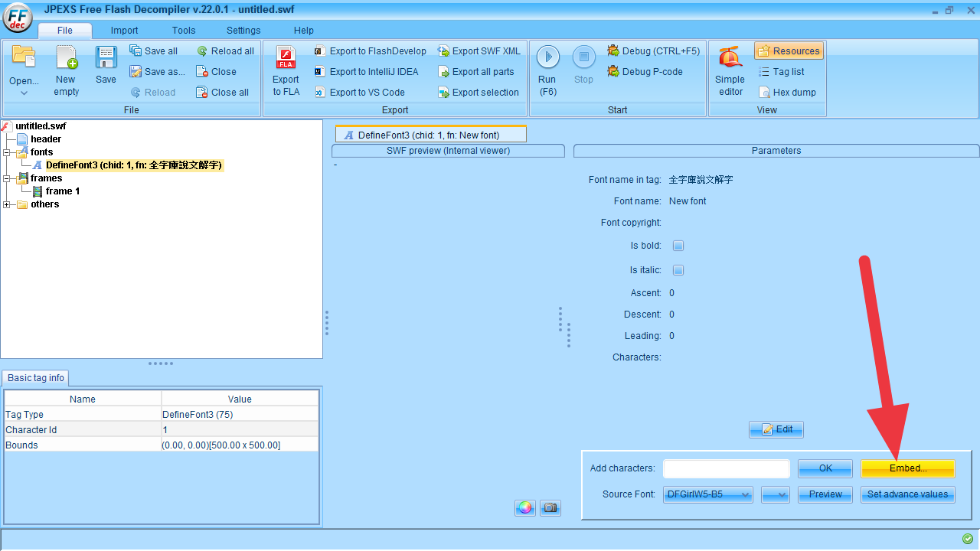Click the Preview font button
Image resolution: width=980 pixels, height=551 pixels.
tap(825, 494)
